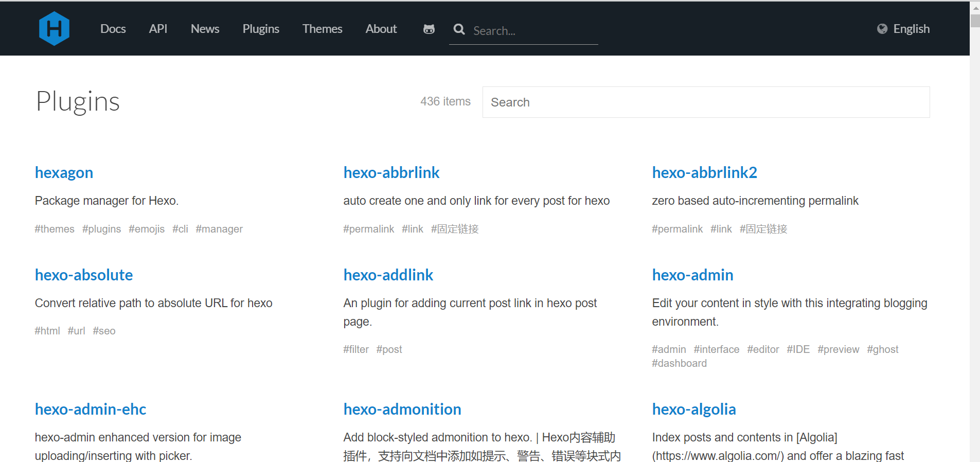Filter by #seo tag

tap(104, 331)
